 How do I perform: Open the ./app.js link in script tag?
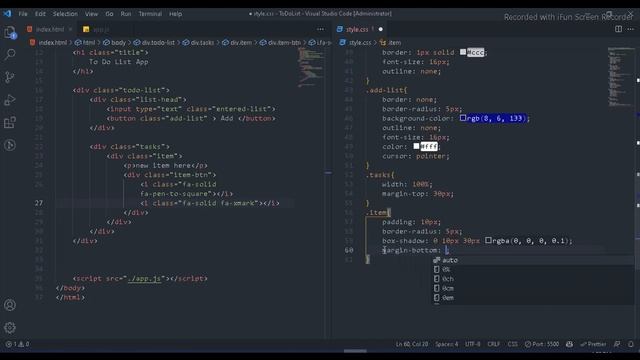[144, 278]
